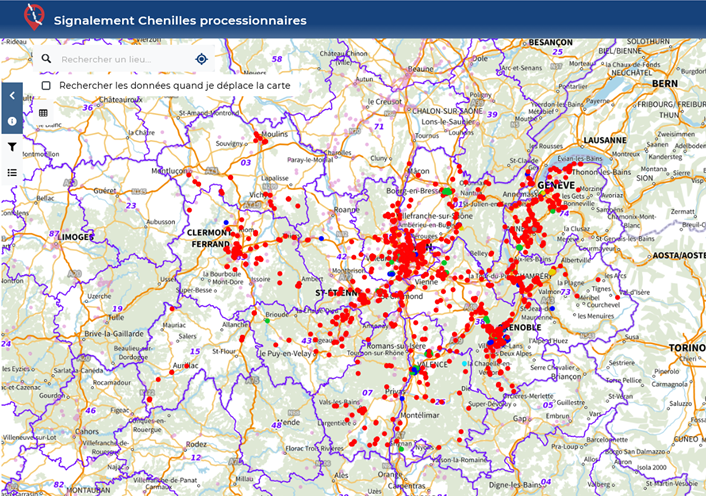Select the green marker next to Brioude
The image size is (706, 496).
coord(267,321)
